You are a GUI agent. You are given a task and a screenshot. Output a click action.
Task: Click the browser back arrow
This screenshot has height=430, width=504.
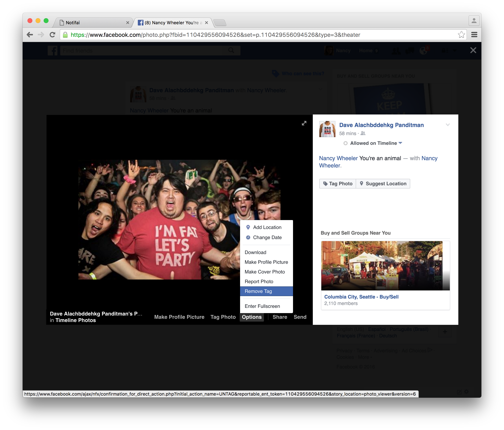click(x=30, y=35)
